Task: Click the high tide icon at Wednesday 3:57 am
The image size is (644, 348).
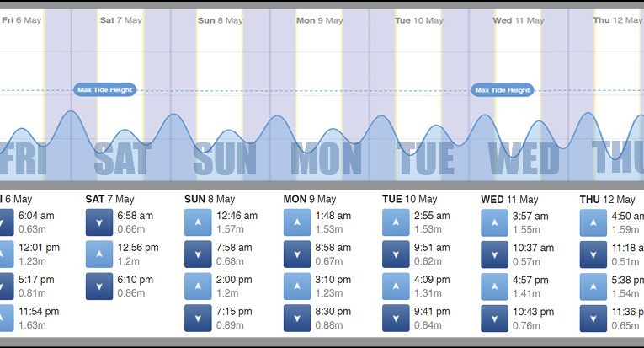Action: 494,222
